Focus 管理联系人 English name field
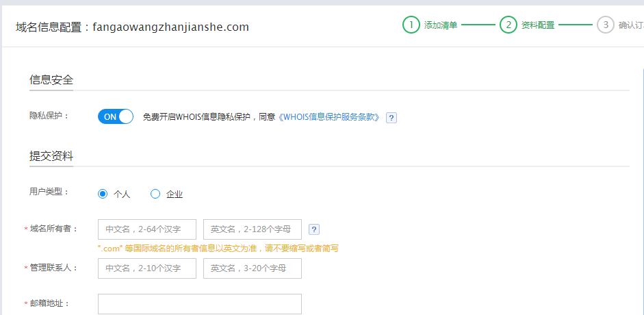Image resolution: width=644 pixels, height=315 pixels. (x=253, y=268)
